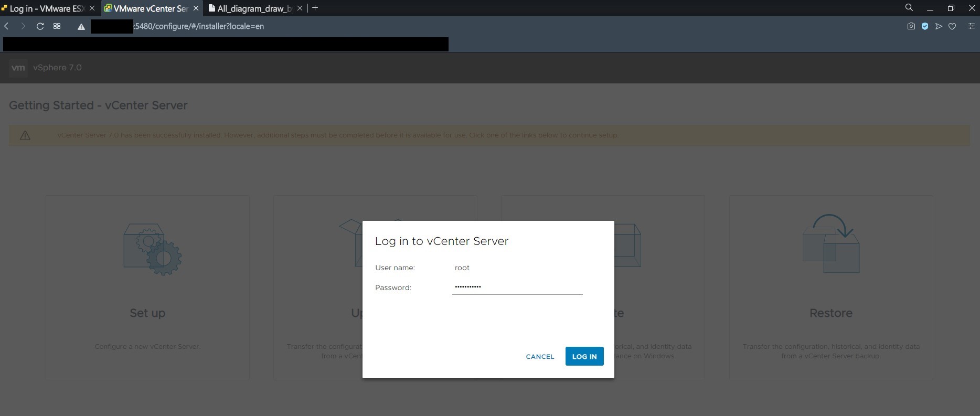Show the insecure connection warning icon

pos(81,27)
